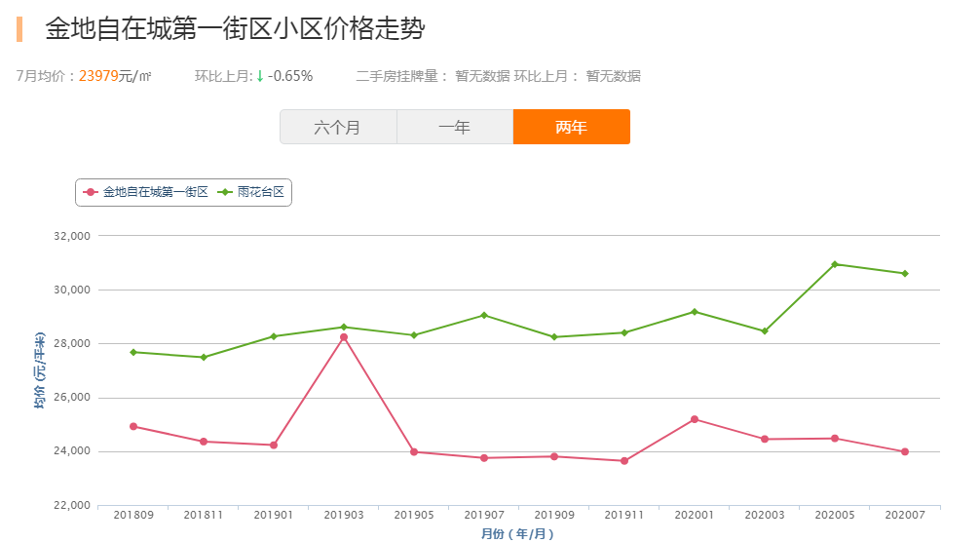Screen dimensions: 980x543
Task: Click green data point at 202007
Action: point(905,273)
